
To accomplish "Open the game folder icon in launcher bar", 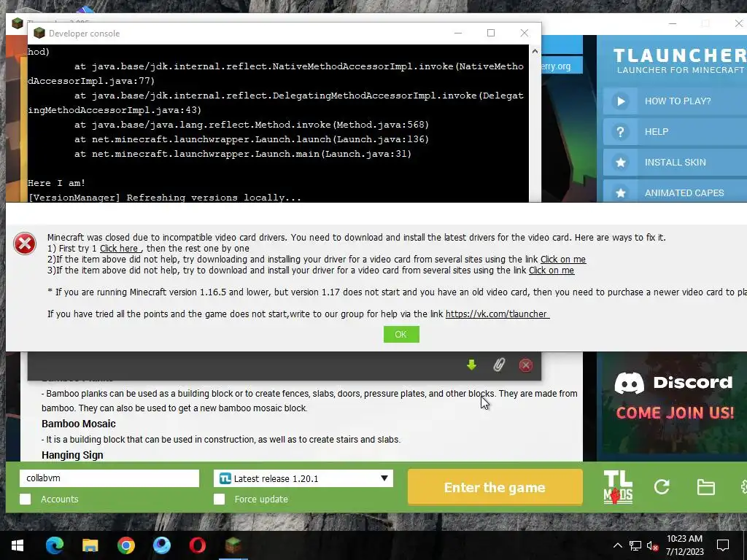I will tap(705, 487).
